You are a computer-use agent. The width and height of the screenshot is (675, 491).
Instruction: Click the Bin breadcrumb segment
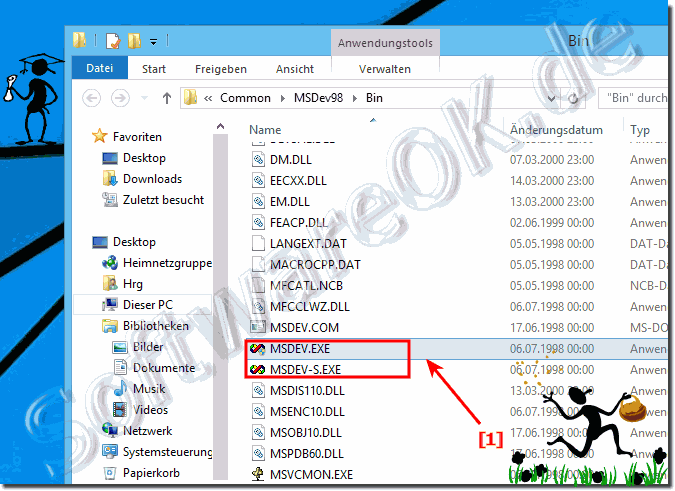click(374, 98)
